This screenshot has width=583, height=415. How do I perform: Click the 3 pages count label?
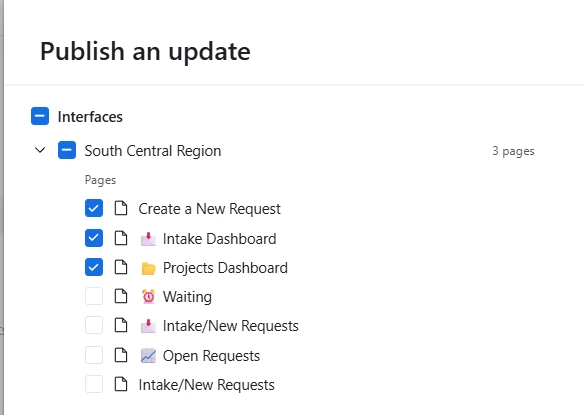pos(513,151)
